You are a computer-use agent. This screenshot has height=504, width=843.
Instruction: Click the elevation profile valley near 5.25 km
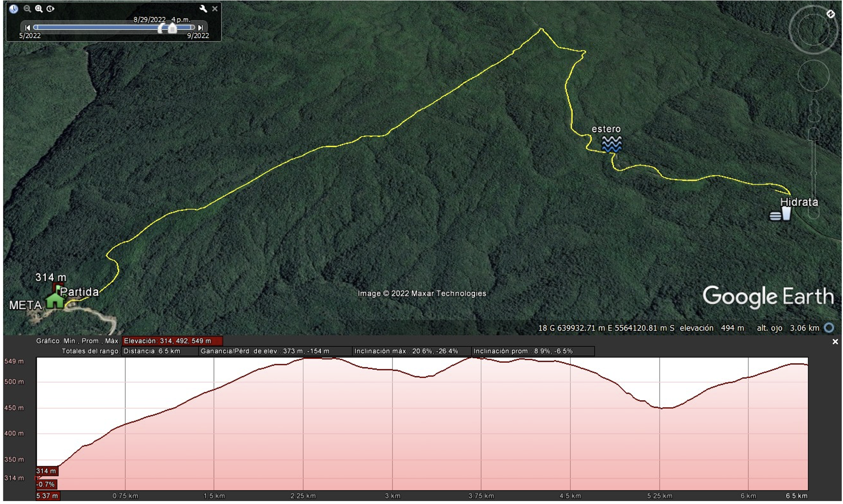tap(661, 408)
